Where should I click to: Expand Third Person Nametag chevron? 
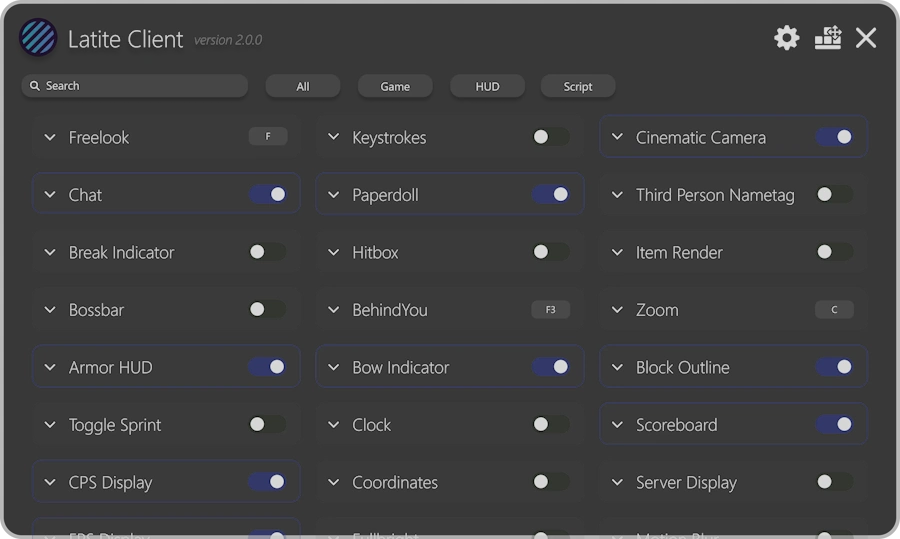[617, 195]
